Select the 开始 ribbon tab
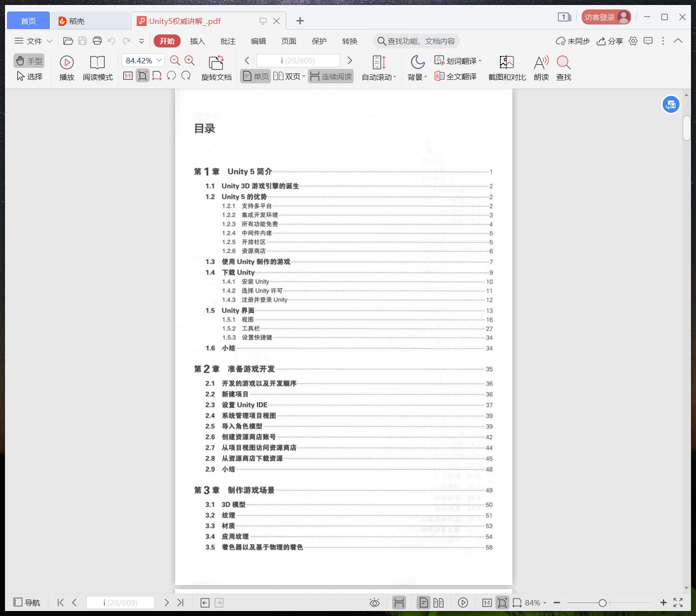Viewport: 696px width, 616px height. click(167, 41)
